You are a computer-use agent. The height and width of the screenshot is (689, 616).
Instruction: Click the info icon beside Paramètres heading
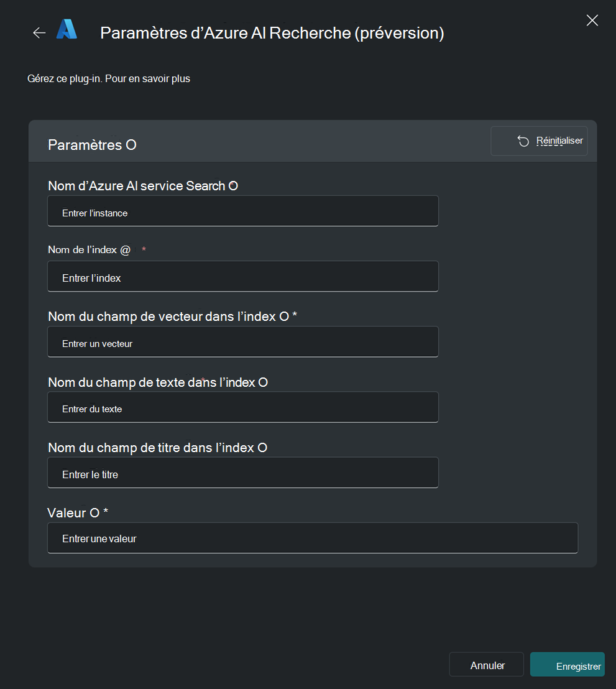131,146
